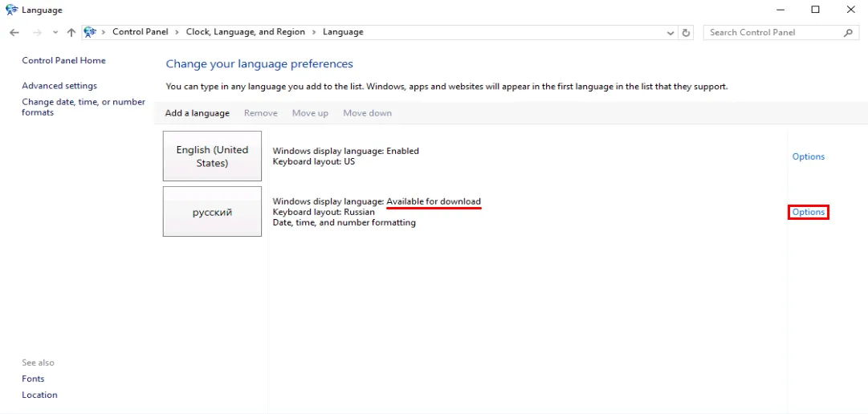Open the recent locations dropdown chevron
The height and width of the screenshot is (414, 868).
pyautogui.click(x=55, y=32)
